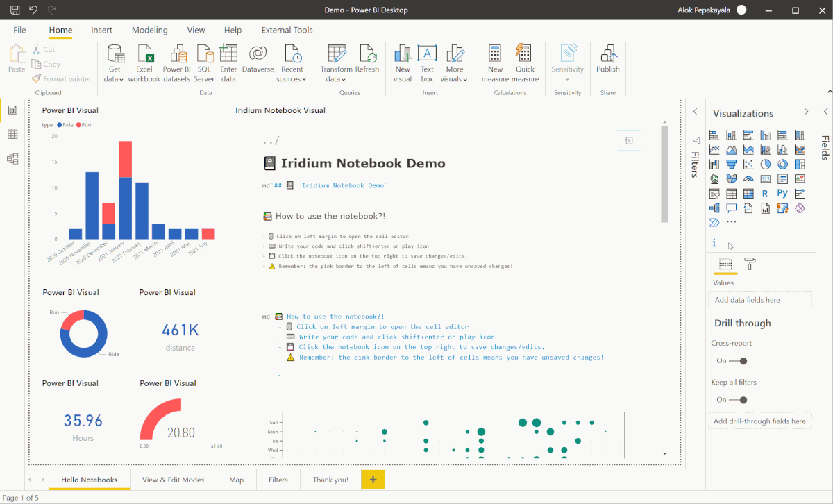
Task: Switch to the Modeling ribbon tab
Action: [x=149, y=30]
